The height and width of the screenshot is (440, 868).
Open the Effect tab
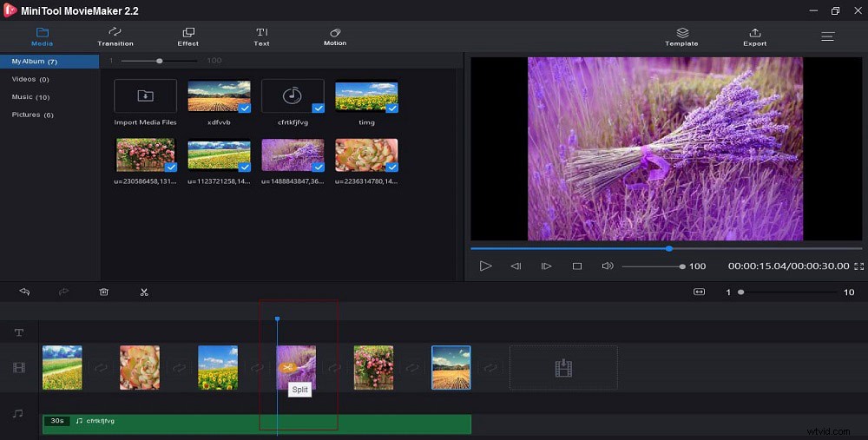click(188, 36)
